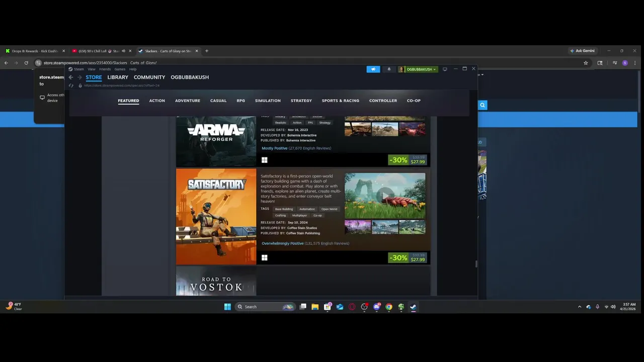644x362 pixels.
Task: Select the SPORTS & RACING category tab
Action: [341, 101]
